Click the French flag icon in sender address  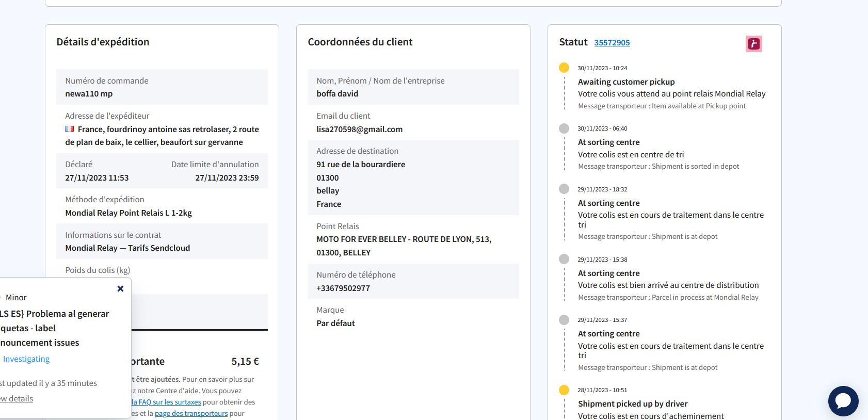[70, 129]
